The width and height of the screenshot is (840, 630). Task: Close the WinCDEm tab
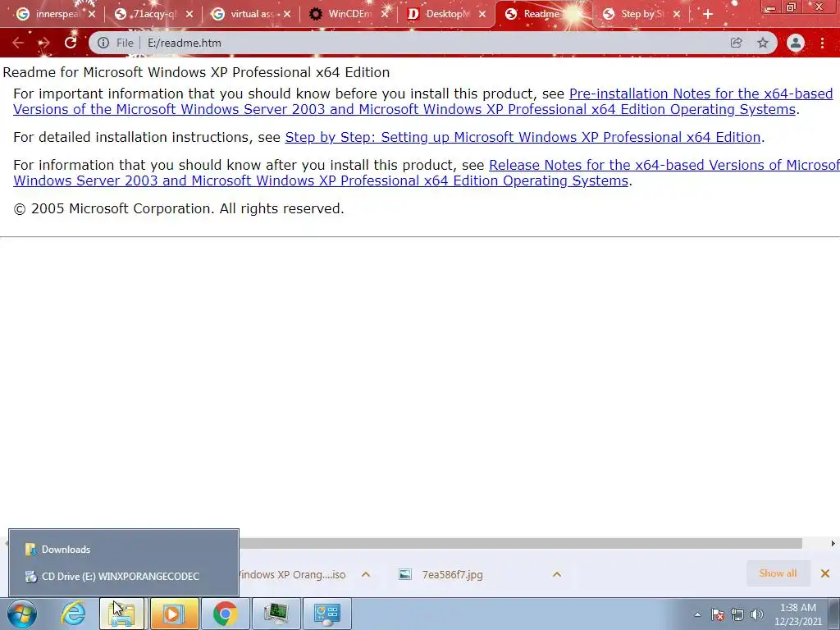(385, 14)
